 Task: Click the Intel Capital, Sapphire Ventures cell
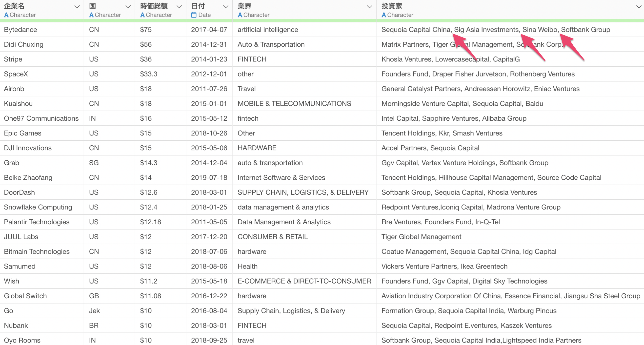click(510, 118)
